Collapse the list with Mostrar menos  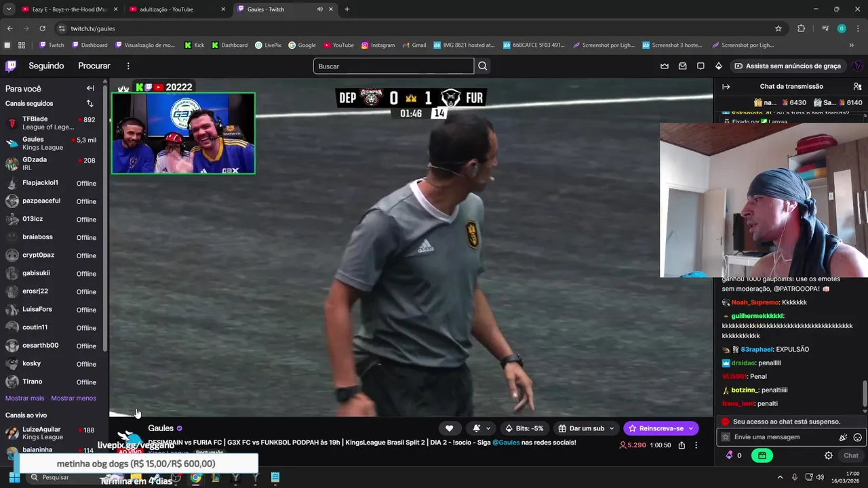point(73,399)
